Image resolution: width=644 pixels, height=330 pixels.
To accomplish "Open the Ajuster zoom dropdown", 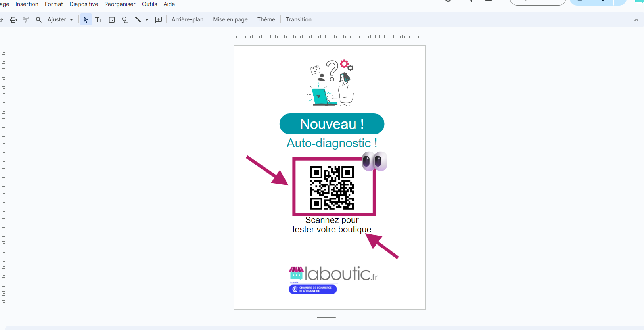I will pyautogui.click(x=60, y=20).
